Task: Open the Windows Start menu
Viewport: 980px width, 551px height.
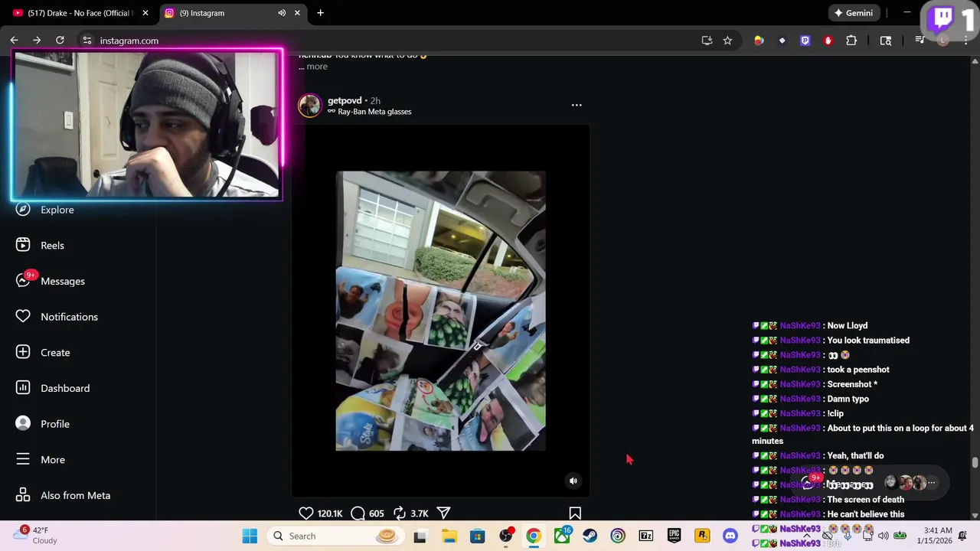Action: (x=250, y=536)
